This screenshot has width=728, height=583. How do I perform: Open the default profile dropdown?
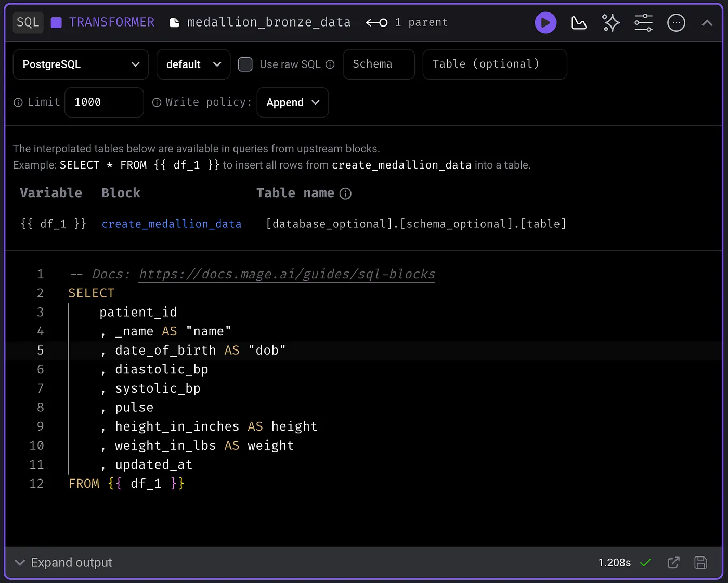tap(193, 64)
